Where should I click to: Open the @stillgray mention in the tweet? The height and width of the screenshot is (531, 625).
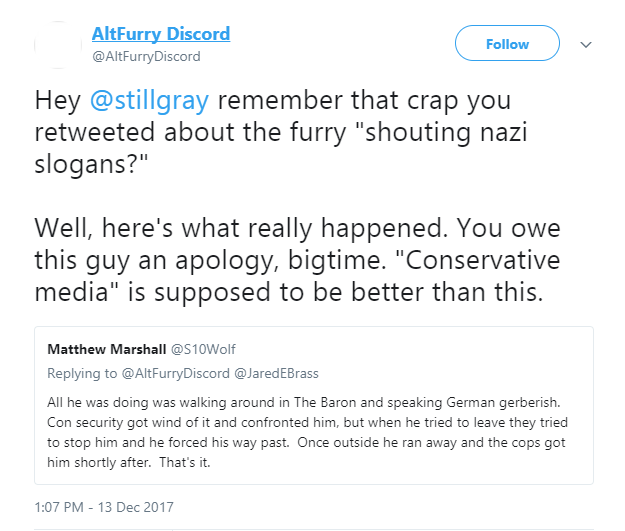(149, 100)
